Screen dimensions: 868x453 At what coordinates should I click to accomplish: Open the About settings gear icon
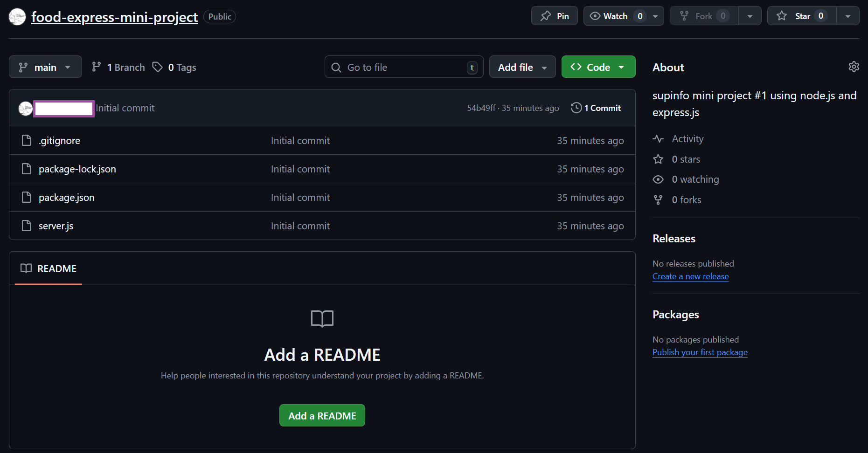point(854,67)
